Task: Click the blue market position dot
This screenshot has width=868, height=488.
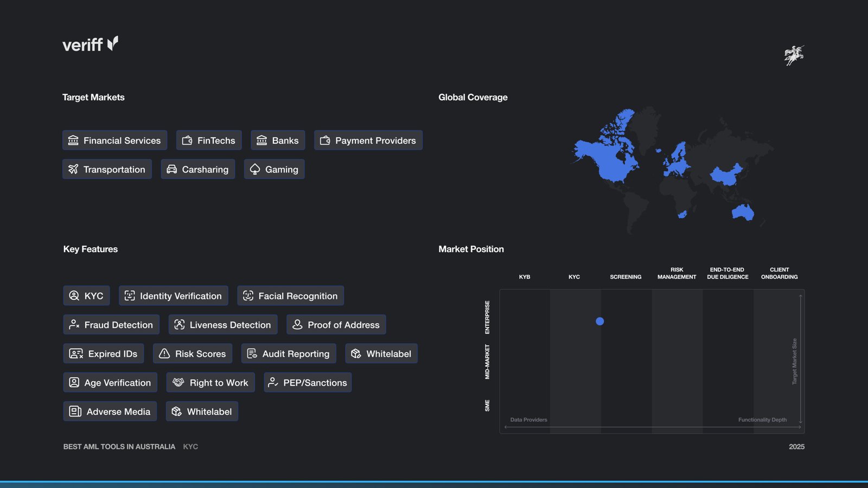Action: (599, 321)
